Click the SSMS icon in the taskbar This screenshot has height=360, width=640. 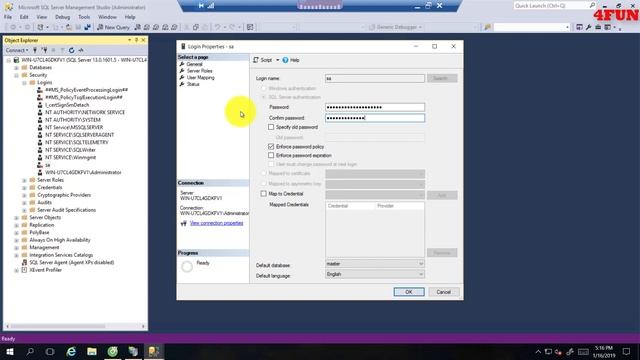[x=153, y=351]
